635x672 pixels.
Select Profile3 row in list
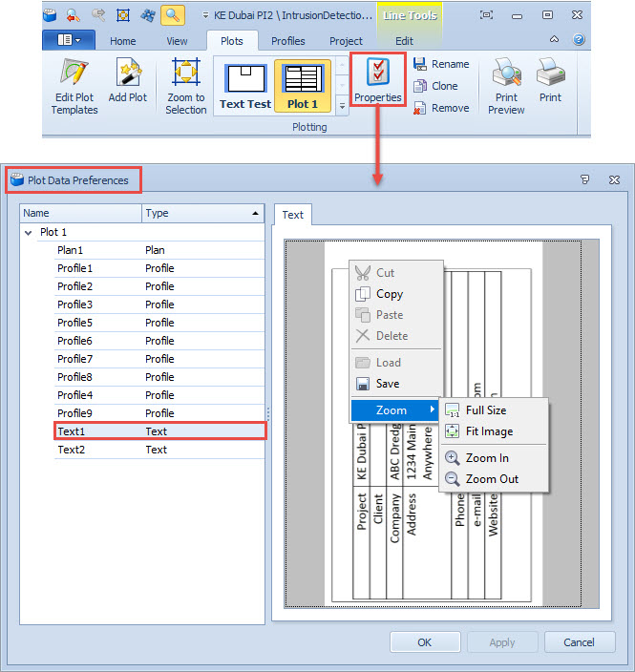(x=159, y=304)
